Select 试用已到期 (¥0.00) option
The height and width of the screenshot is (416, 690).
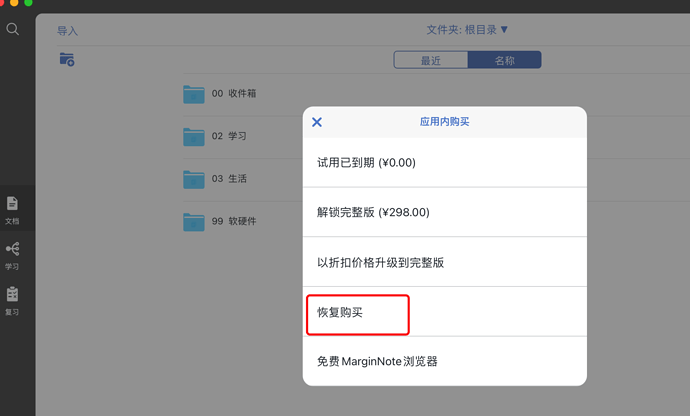[444, 162]
